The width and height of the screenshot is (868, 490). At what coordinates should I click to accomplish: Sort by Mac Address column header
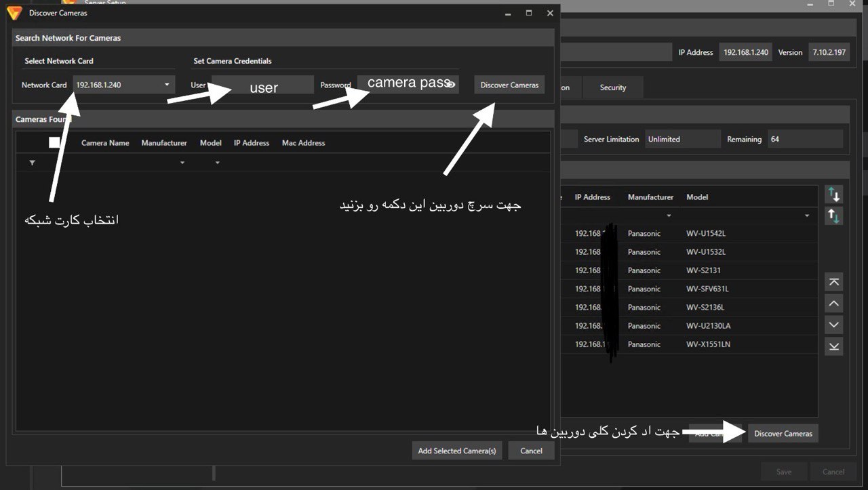(x=303, y=143)
